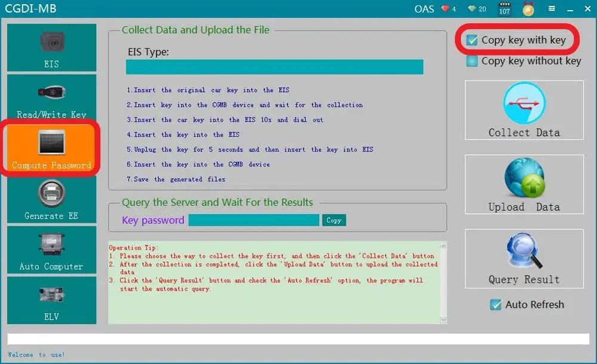Click the Copy button beside key password
Image resolution: width=597 pixels, height=364 pixels.
coord(334,220)
